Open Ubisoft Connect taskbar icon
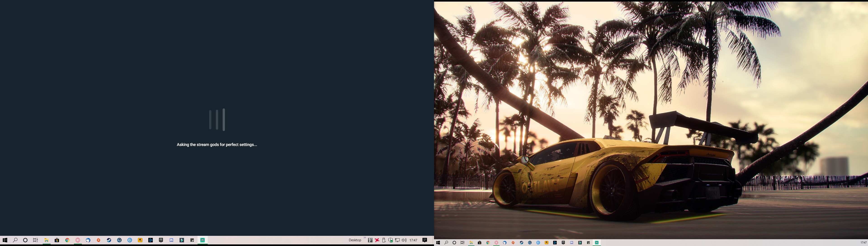The image size is (868, 246). point(130,240)
